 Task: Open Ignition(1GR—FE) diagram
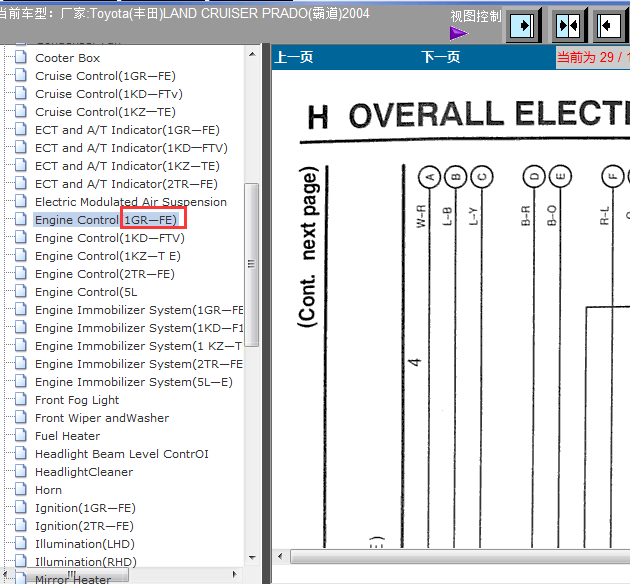(x=85, y=508)
